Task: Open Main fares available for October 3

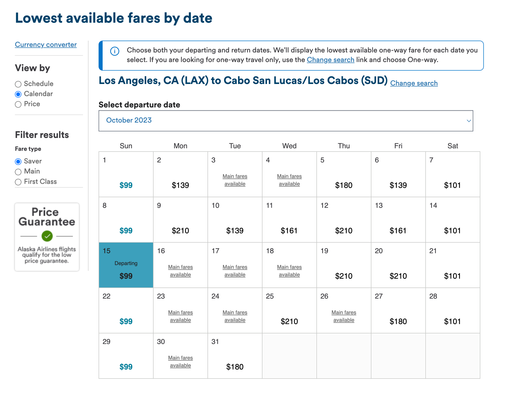Action: (x=234, y=180)
